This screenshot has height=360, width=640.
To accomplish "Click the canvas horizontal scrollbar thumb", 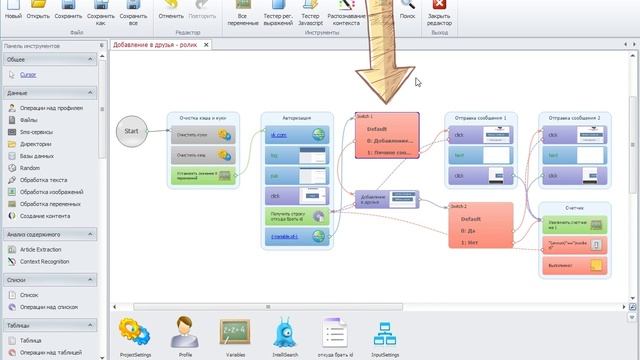I will 268,307.
